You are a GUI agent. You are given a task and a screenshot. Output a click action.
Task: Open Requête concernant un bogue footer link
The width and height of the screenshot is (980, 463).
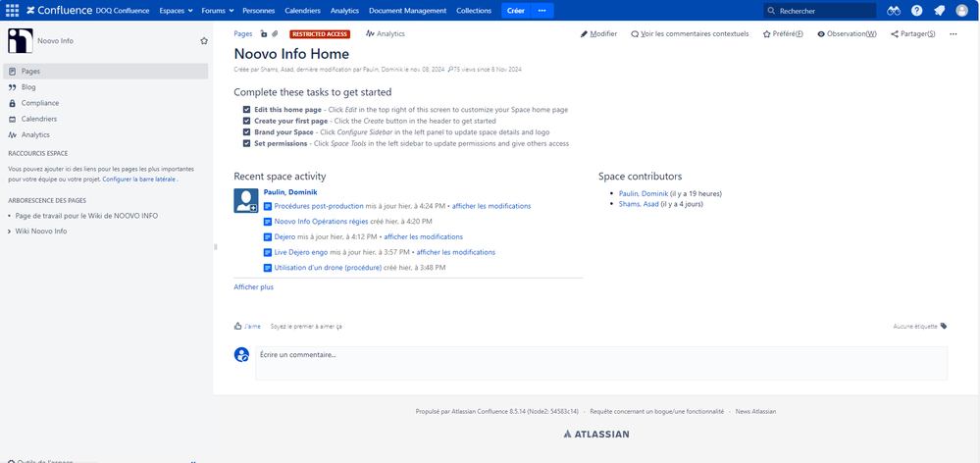pos(657,412)
